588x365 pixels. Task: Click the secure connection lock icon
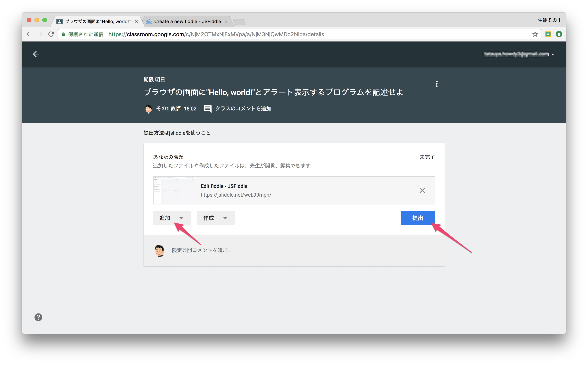63,34
